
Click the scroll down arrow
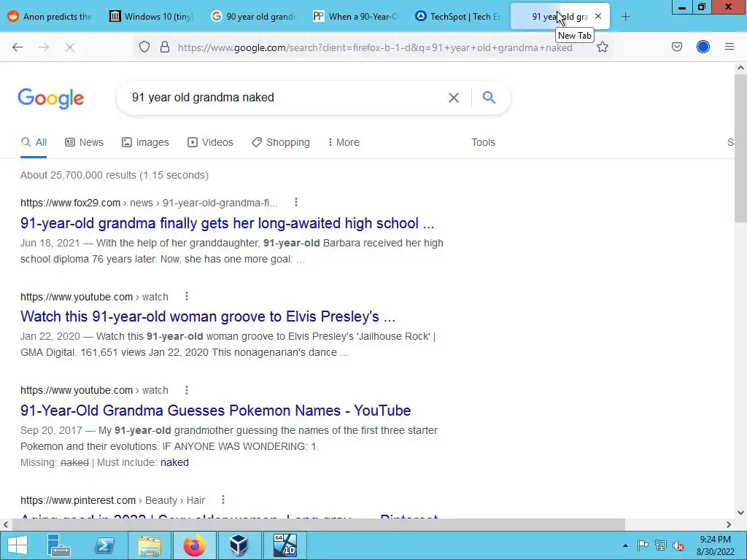740,513
